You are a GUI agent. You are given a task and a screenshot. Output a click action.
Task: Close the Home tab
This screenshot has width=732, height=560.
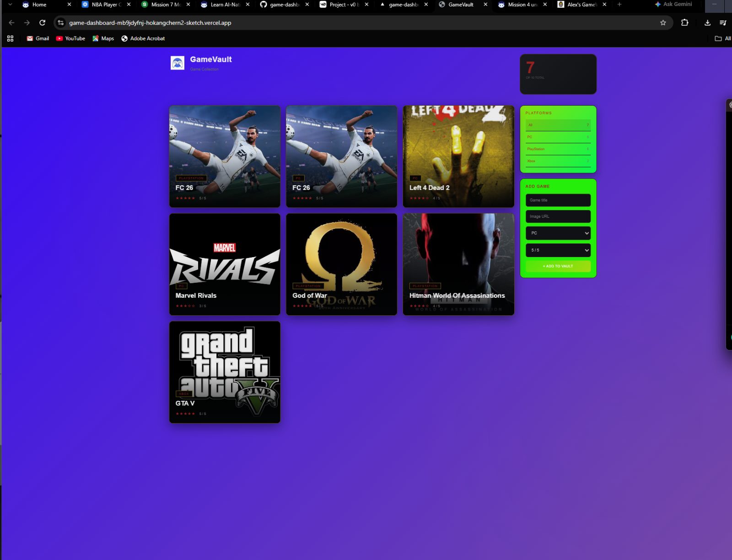pos(69,5)
